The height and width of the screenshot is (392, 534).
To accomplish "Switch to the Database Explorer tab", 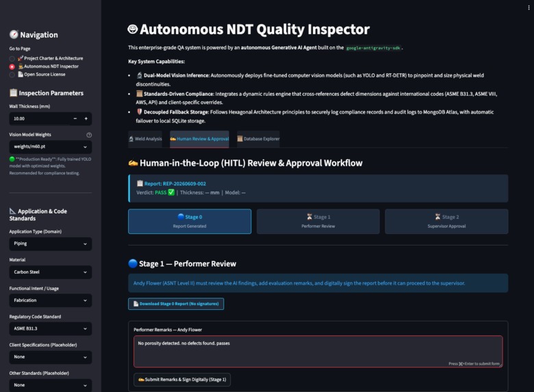I will (258, 139).
